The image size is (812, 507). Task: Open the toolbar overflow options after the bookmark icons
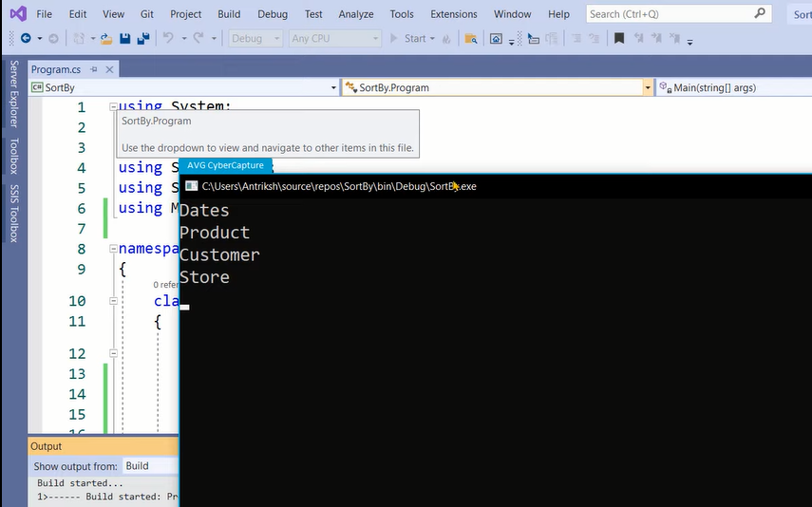click(x=689, y=42)
